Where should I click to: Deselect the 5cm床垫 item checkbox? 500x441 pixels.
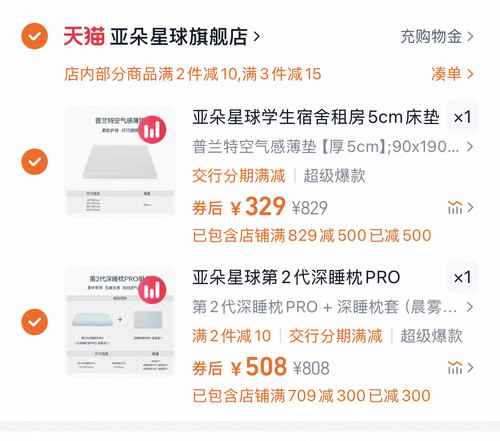35,162
